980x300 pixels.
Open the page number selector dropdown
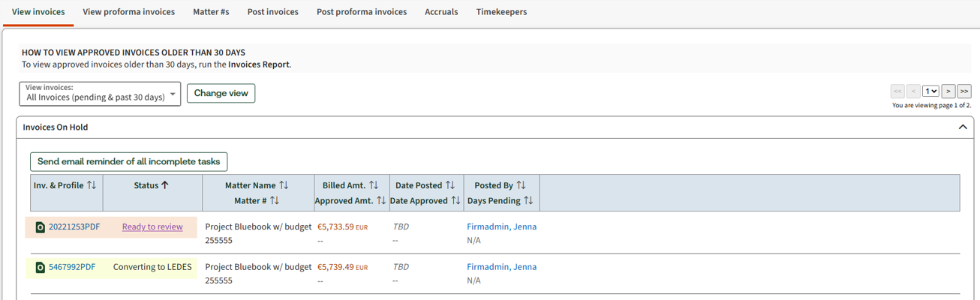[x=930, y=91]
